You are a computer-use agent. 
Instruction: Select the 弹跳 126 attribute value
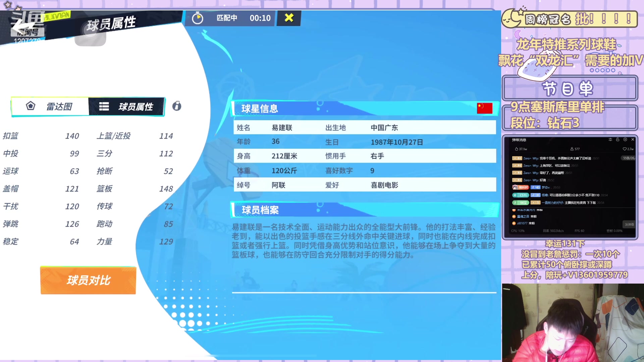(72, 224)
